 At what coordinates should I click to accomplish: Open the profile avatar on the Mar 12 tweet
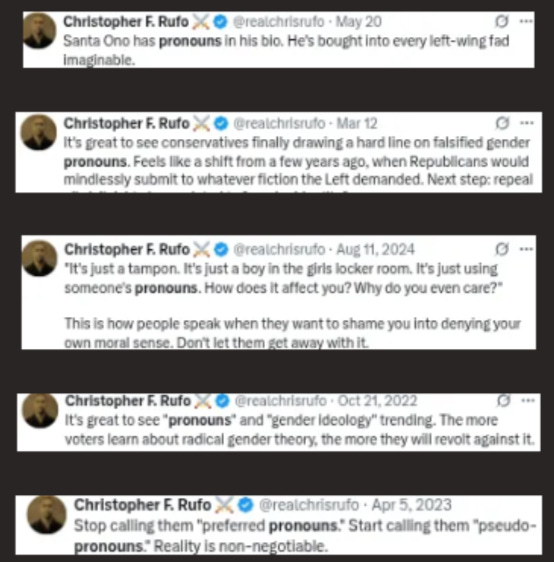coord(38,132)
